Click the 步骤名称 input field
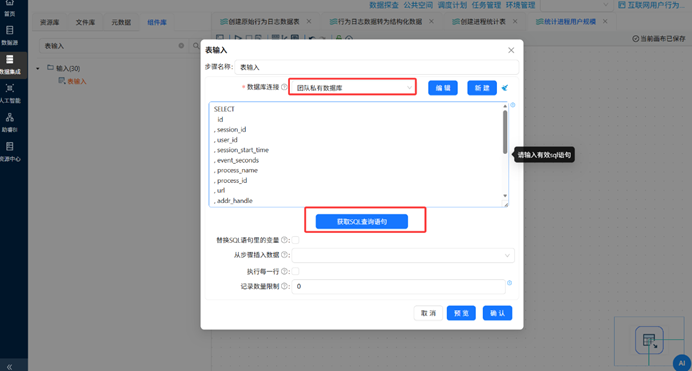Image resolution: width=692 pixels, height=371 pixels. (x=377, y=67)
